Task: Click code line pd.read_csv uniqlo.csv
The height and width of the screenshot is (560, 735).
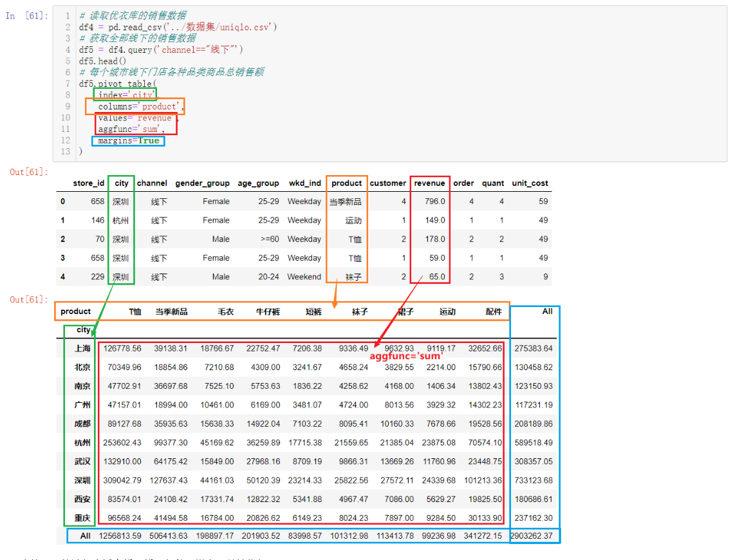Action: [178, 26]
